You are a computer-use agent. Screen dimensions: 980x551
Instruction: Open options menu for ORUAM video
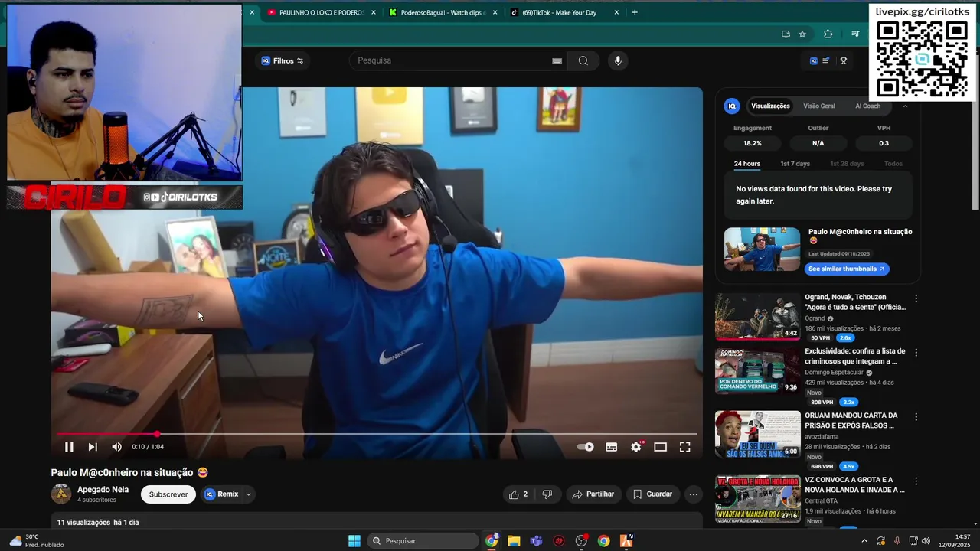tap(916, 416)
